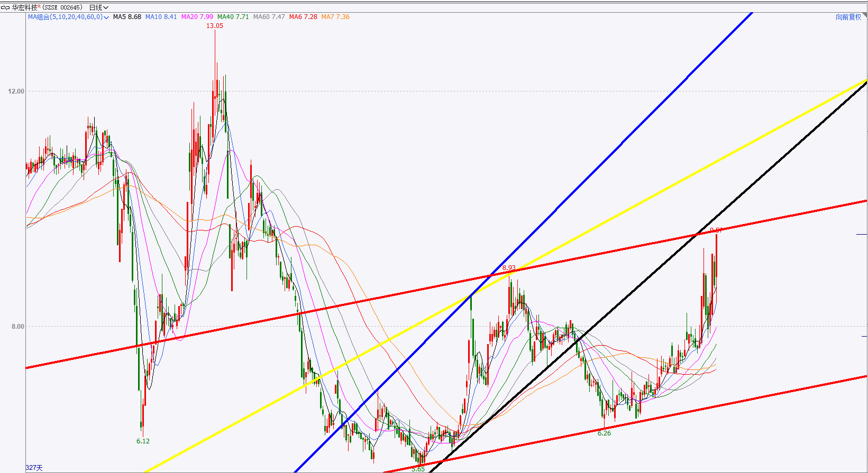Click the red R marker after 华宏科技
The image size is (868, 473).
coord(39,6)
